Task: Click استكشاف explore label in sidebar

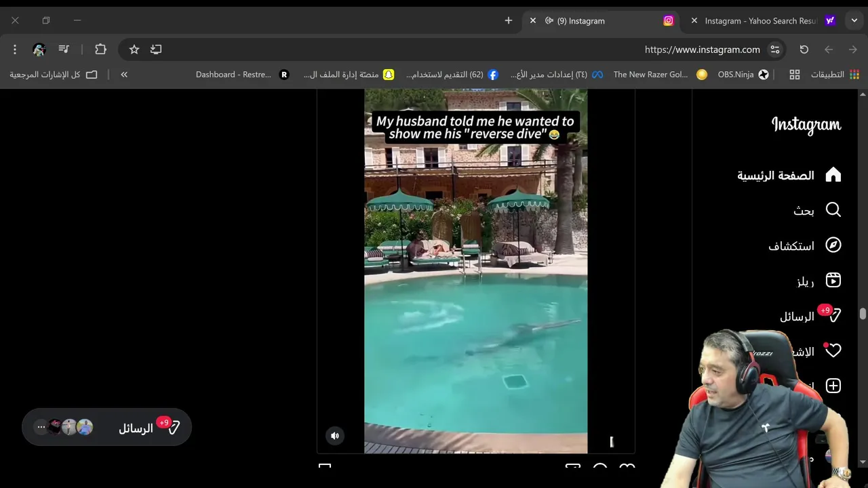Action: tap(791, 246)
